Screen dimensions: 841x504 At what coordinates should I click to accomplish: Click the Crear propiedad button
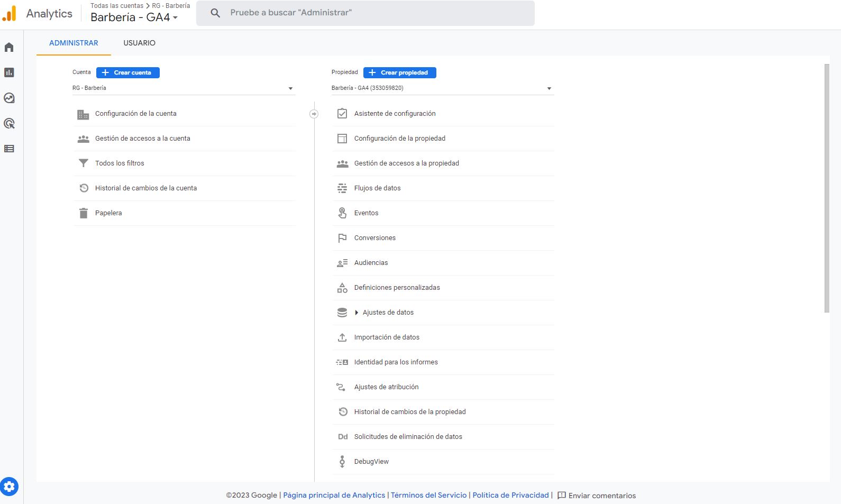[x=399, y=72]
